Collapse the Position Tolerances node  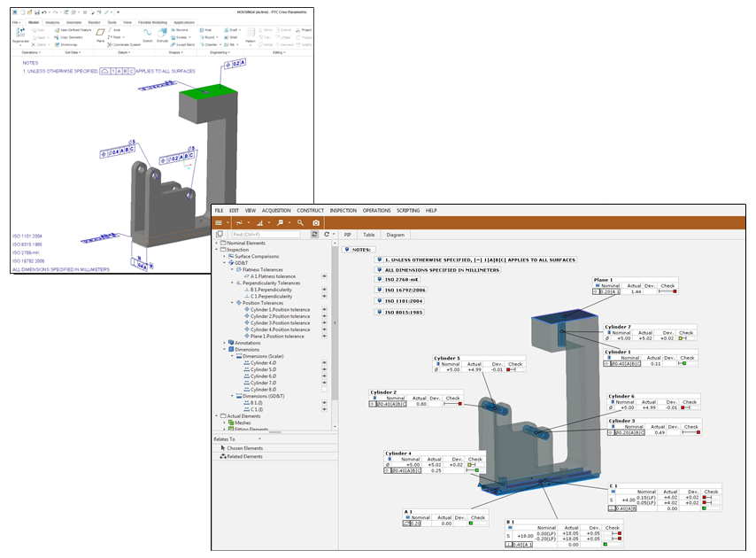click(x=232, y=303)
